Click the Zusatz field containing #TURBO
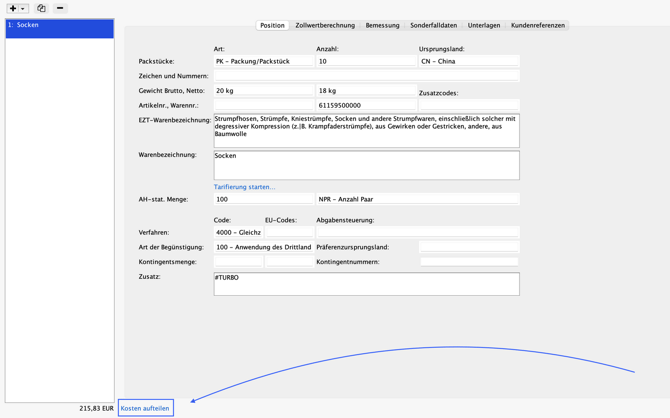The width and height of the screenshot is (670, 418). pyautogui.click(x=366, y=284)
